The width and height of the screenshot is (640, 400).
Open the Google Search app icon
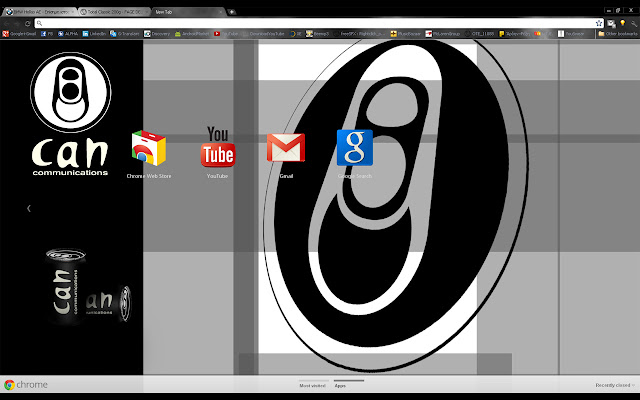[x=355, y=147]
